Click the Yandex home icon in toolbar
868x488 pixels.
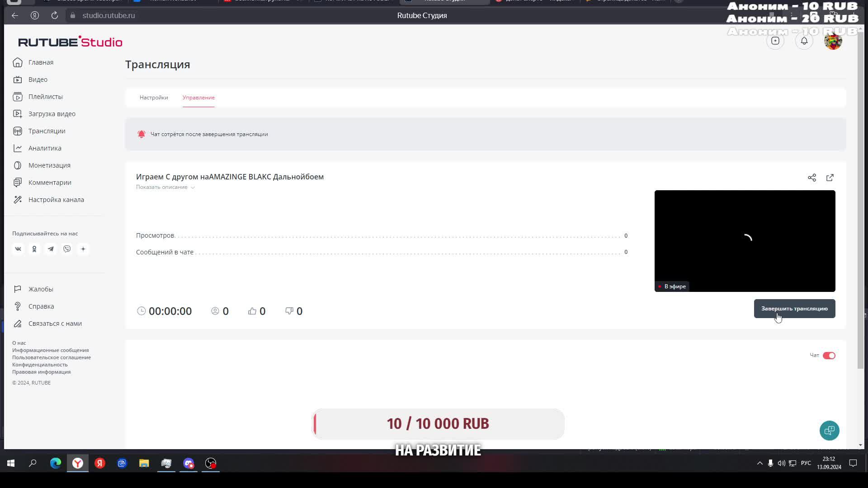(x=35, y=15)
